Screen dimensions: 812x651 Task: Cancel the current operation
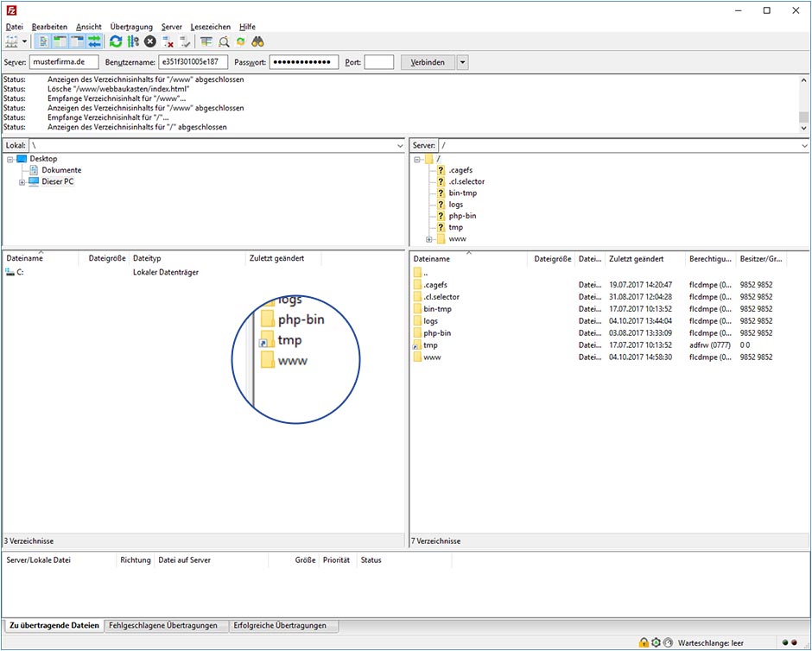click(x=150, y=42)
